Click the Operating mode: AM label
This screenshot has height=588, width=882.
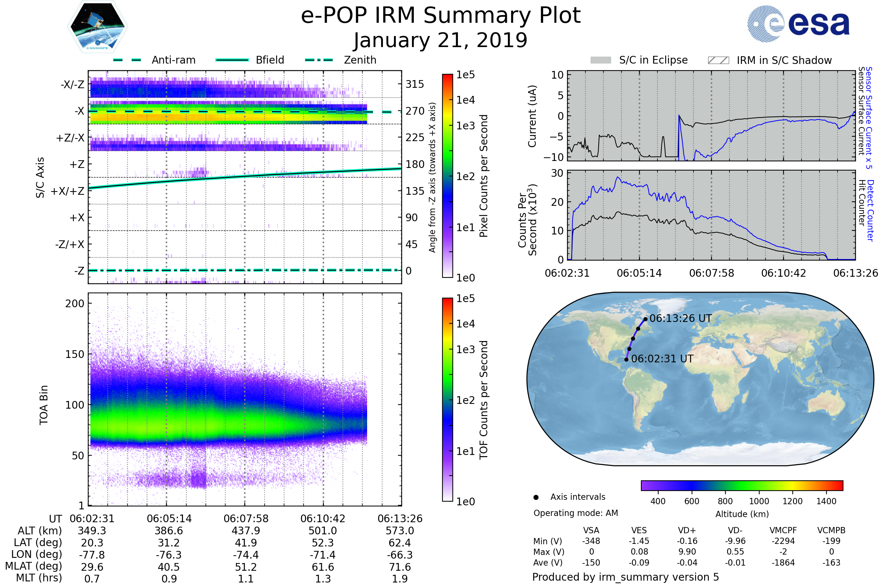[x=576, y=513]
